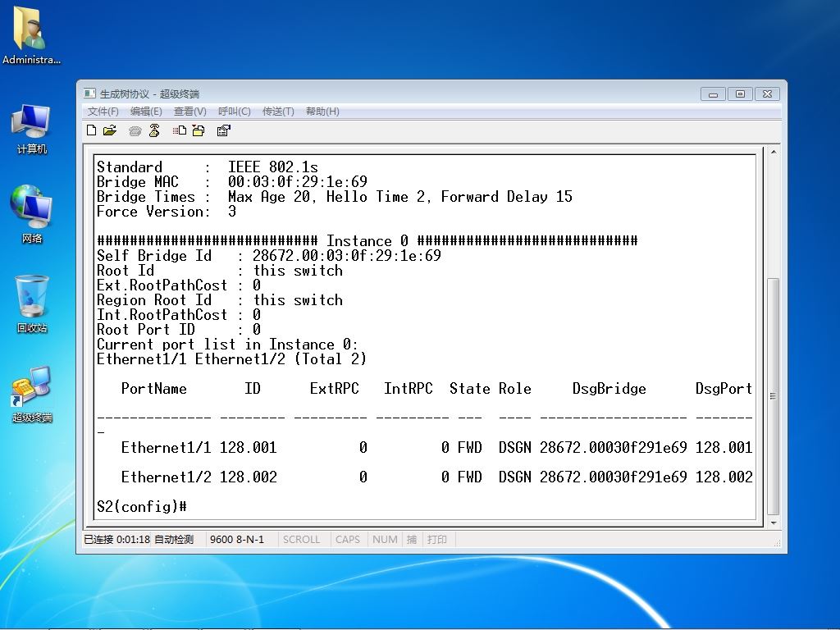Click the PortName column header
840x630 pixels.
coord(153,388)
